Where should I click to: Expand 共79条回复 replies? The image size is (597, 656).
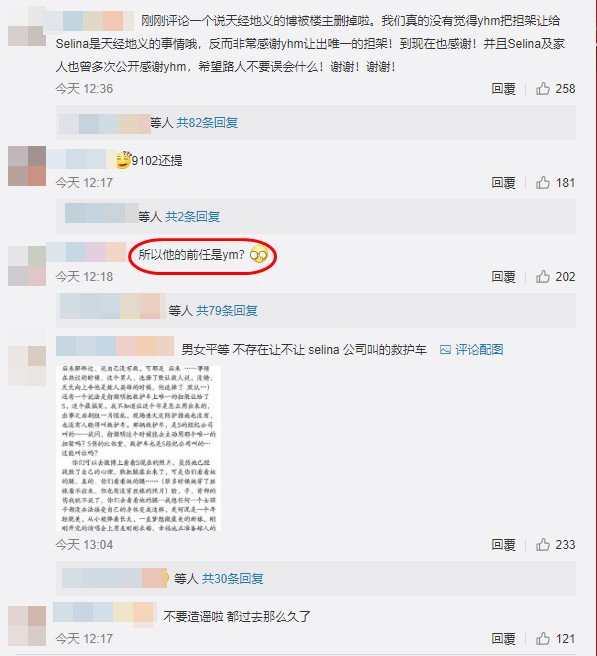[x=227, y=310]
